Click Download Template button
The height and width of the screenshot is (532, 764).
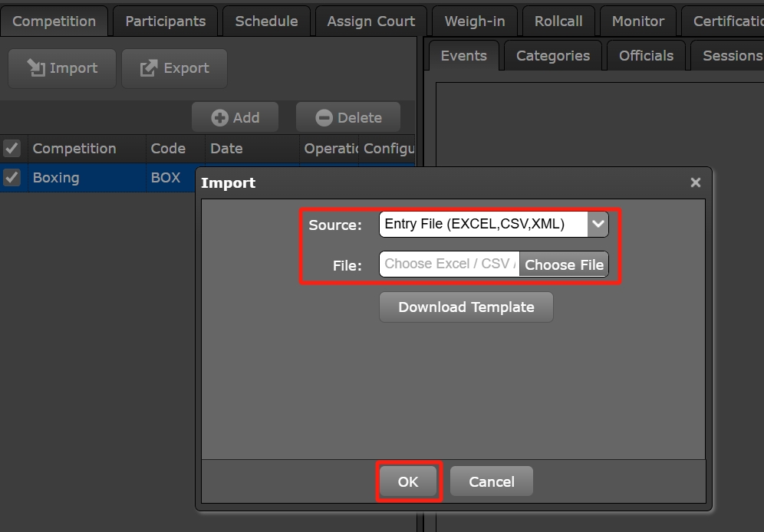(x=466, y=307)
